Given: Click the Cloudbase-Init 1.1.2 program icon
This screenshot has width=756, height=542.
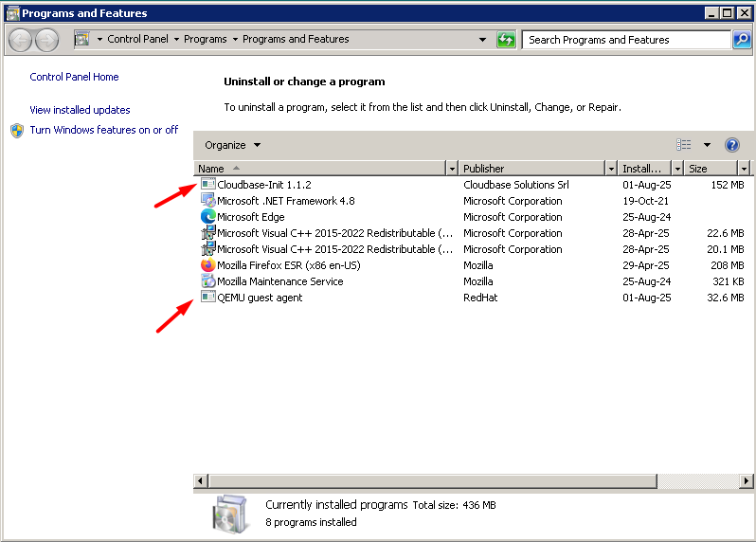Looking at the screenshot, I should (x=208, y=185).
